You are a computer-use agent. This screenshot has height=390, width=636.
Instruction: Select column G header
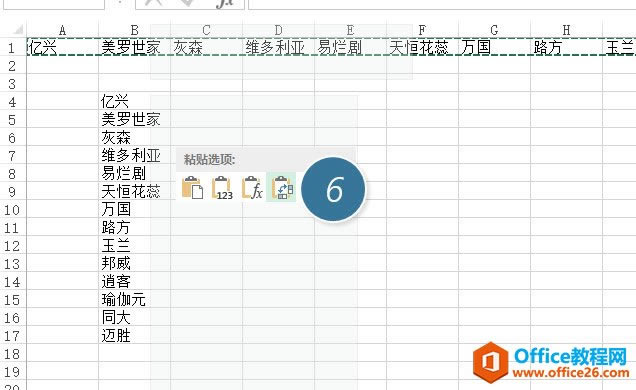(x=494, y=30)
